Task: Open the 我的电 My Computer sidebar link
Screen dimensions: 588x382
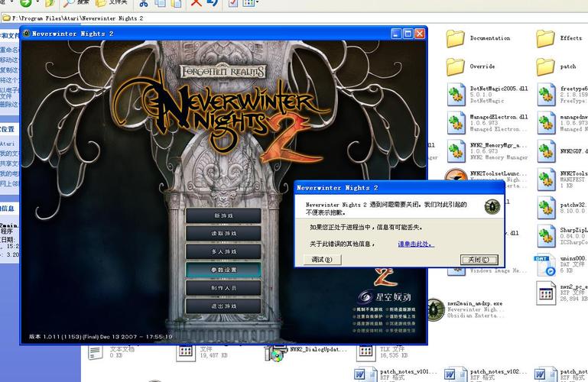Action: click(9, 173)
